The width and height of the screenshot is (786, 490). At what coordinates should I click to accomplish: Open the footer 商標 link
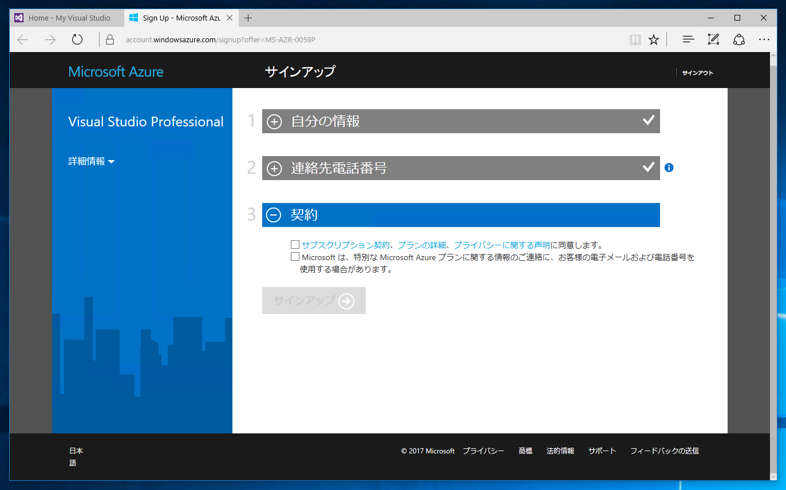point(525,451)
